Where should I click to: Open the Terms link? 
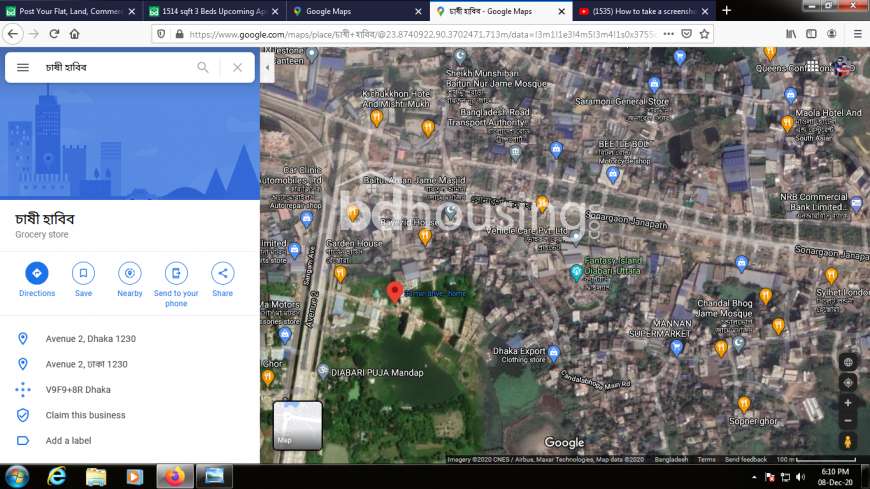click(706, 460)
